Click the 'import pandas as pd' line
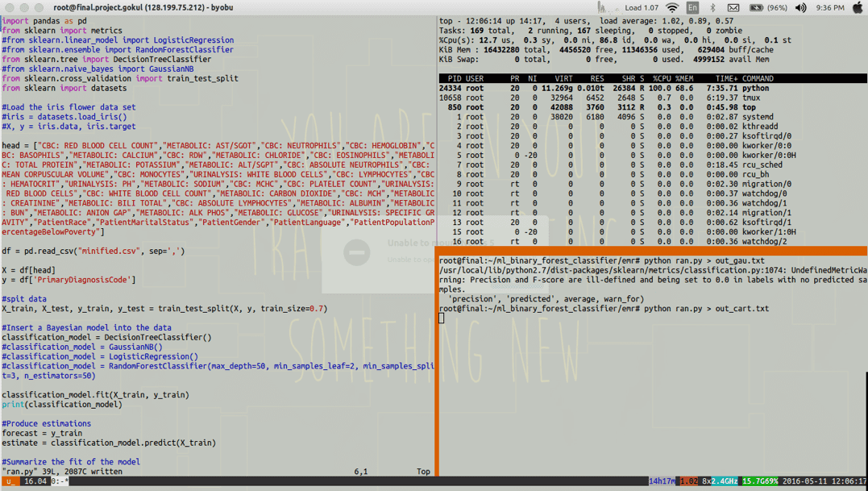The width and height of the screenshot is (868, 491). [x=44, y=21]
